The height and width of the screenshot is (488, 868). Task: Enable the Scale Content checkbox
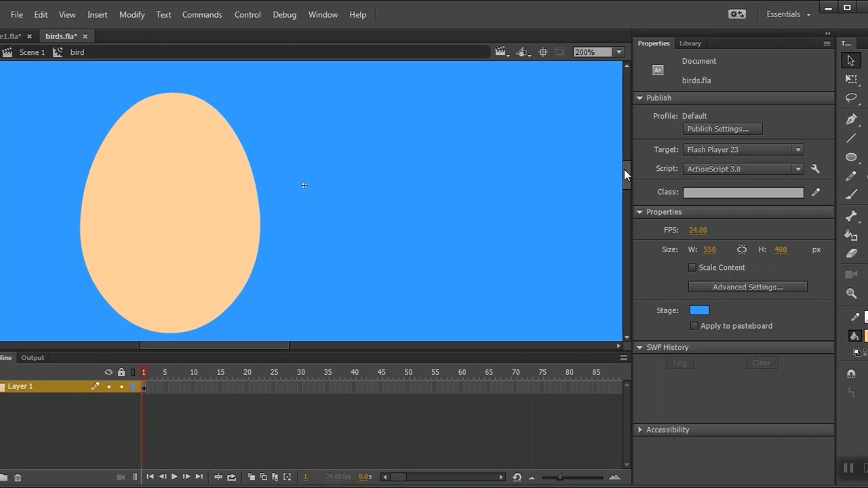[x=692, y=268]
